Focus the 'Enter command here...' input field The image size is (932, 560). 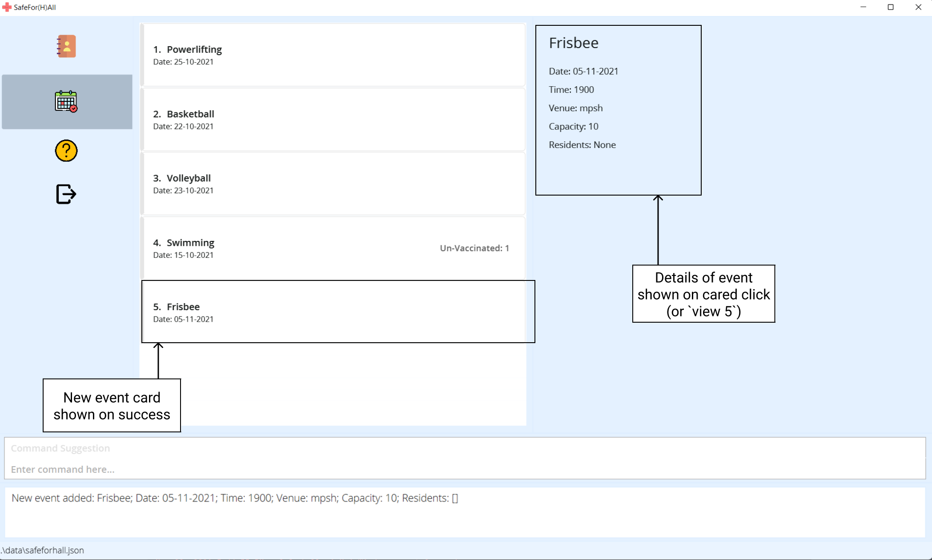tap(465, 469)
